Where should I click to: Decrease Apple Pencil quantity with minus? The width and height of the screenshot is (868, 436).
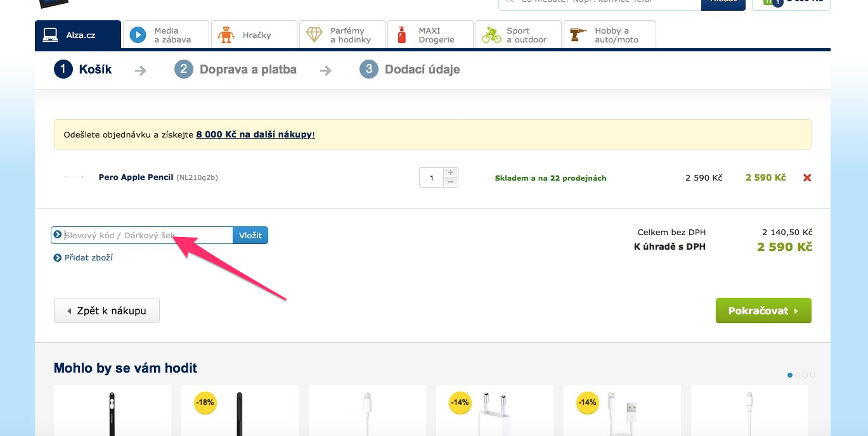(451, 182)
